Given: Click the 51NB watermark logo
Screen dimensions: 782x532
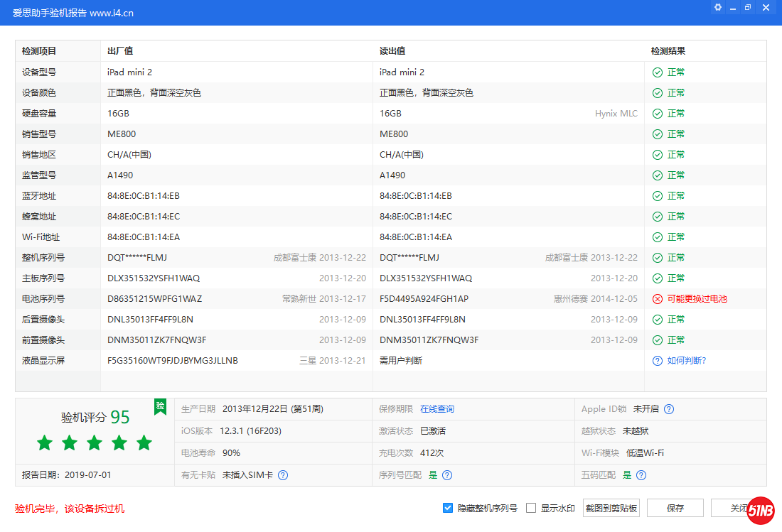Looking at the screenshot, I should pyautogui.click(x=760, y=511).
